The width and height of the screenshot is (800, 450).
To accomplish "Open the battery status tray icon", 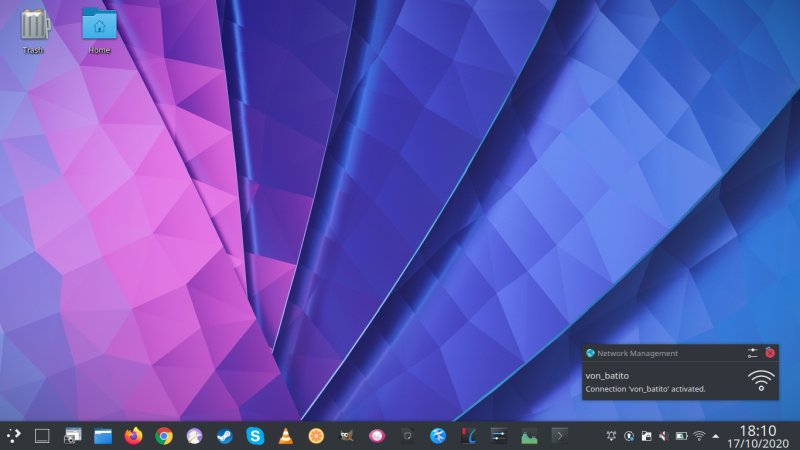I will 682,436.
